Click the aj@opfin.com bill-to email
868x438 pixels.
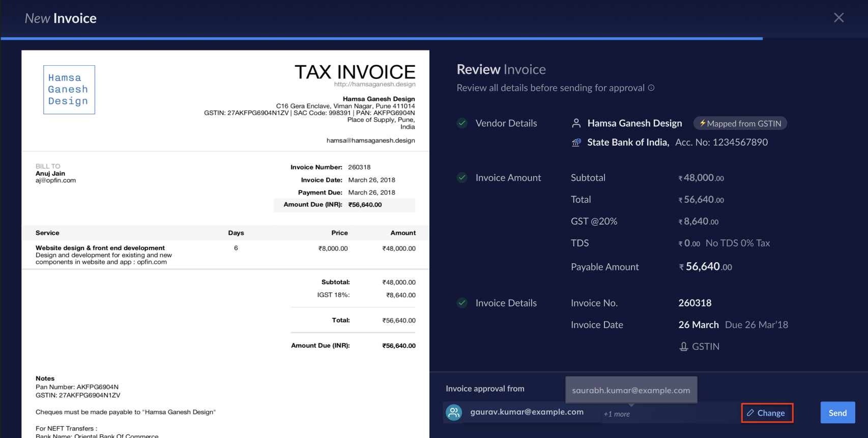55,180
